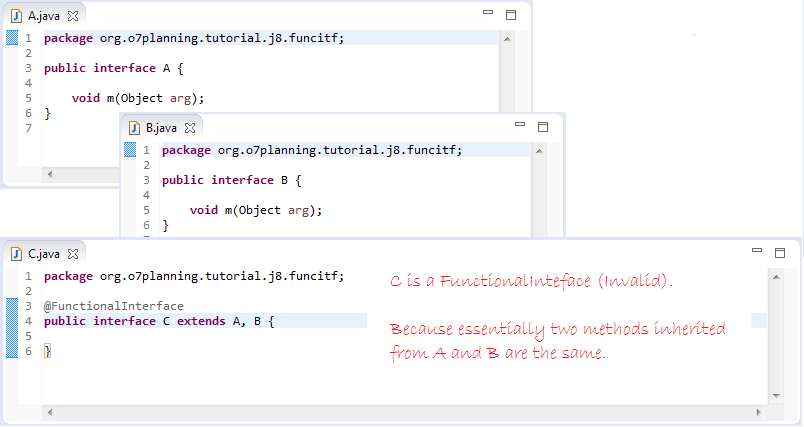This screenshot has height=427, width=804.
Task: Click scroll left arrow in A.java editor
Action: tap(50, 174)
